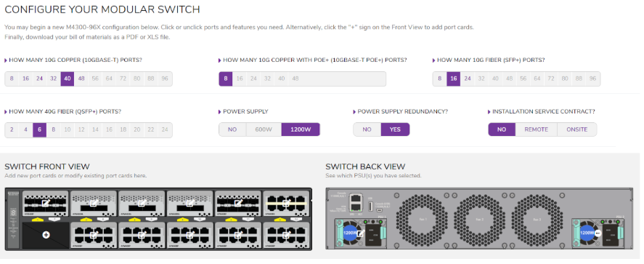Edit the QSFP+ port card in slot 4
The height and width of the screenshot is (264, 644).
190,203
